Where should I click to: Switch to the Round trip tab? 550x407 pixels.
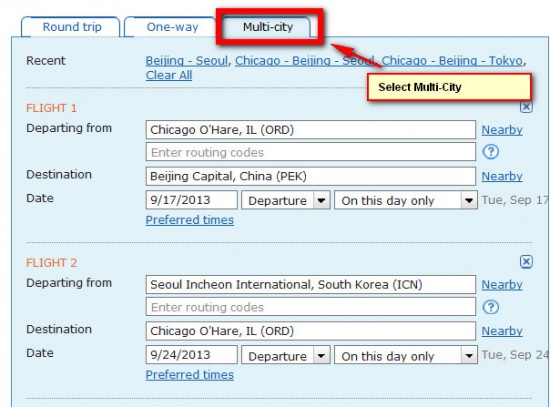click(72, 27)
